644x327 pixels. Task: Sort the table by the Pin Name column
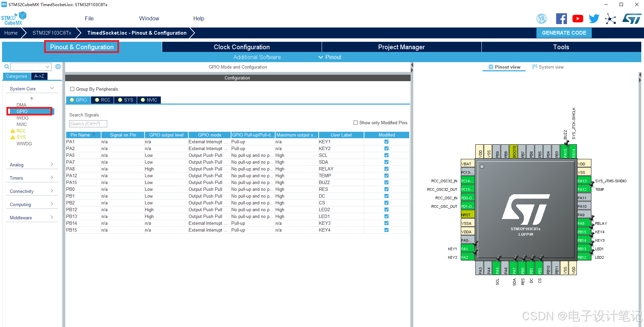83,135
